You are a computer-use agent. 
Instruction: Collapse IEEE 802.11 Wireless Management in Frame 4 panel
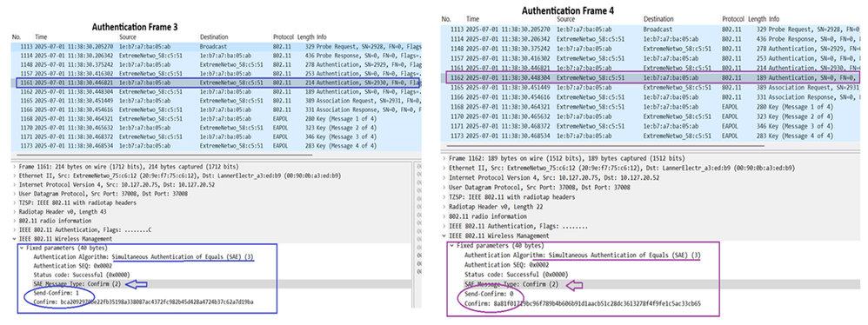pos(444,235)
